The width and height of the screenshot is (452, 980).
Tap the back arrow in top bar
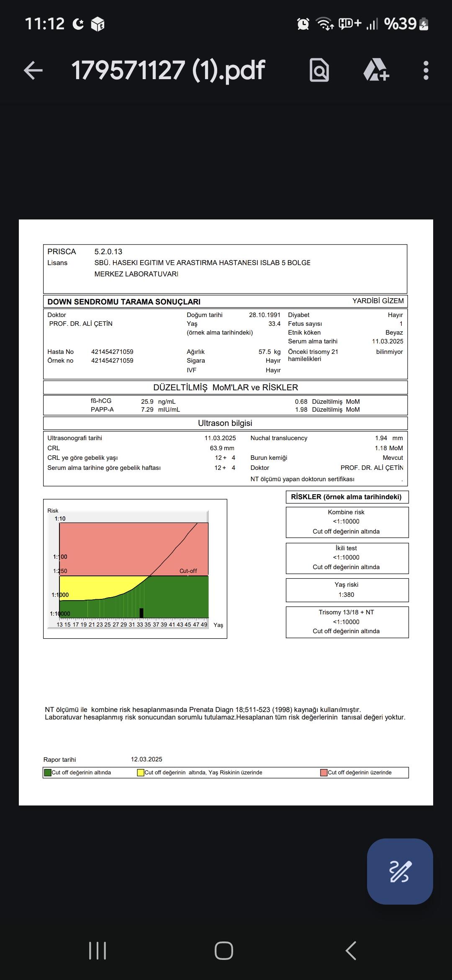(x=33, y=70)
